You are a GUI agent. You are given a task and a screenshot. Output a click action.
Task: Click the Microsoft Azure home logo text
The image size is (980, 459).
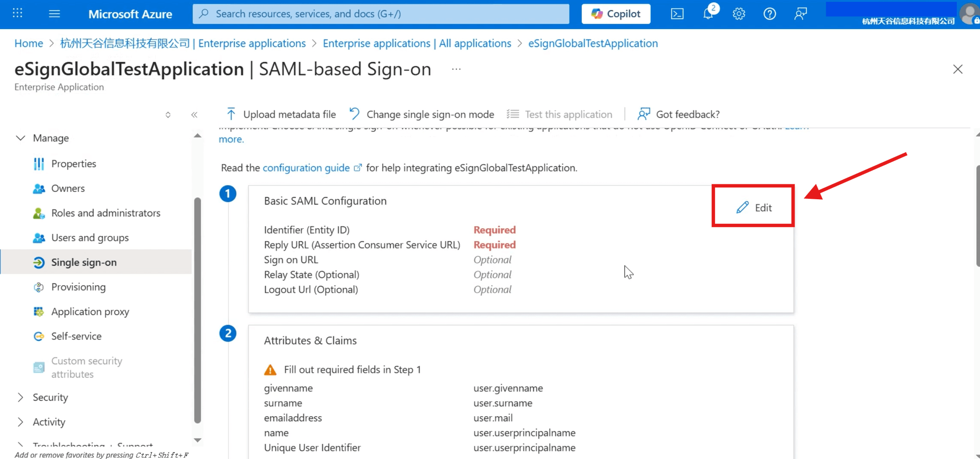tap(130, 14)
